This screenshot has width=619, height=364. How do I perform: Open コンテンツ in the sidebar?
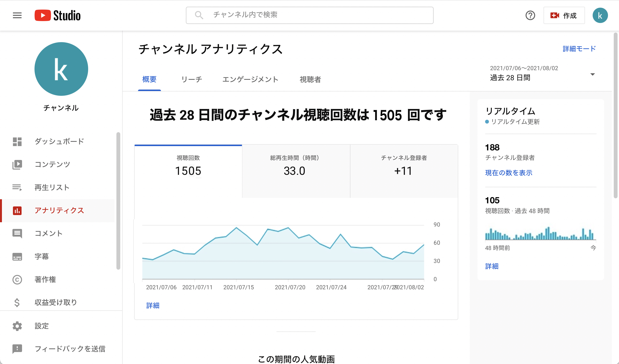[x=57, y=164]
